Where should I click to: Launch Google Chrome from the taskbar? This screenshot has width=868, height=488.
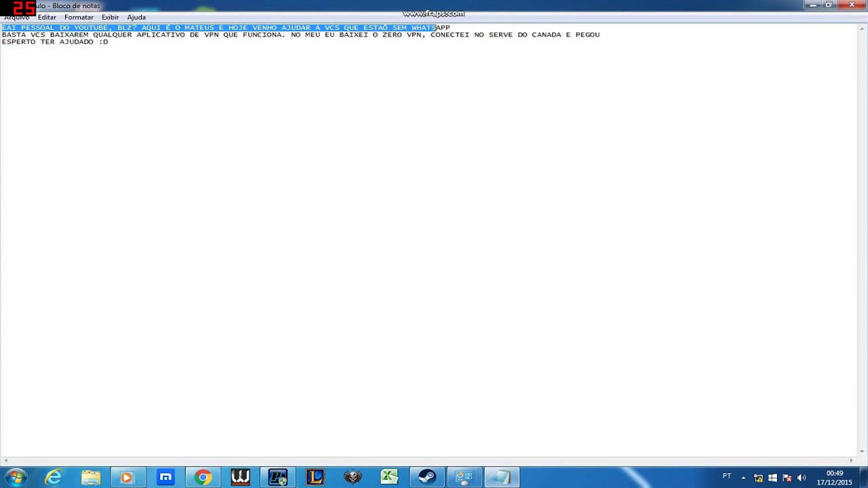[x=203, y=478]
